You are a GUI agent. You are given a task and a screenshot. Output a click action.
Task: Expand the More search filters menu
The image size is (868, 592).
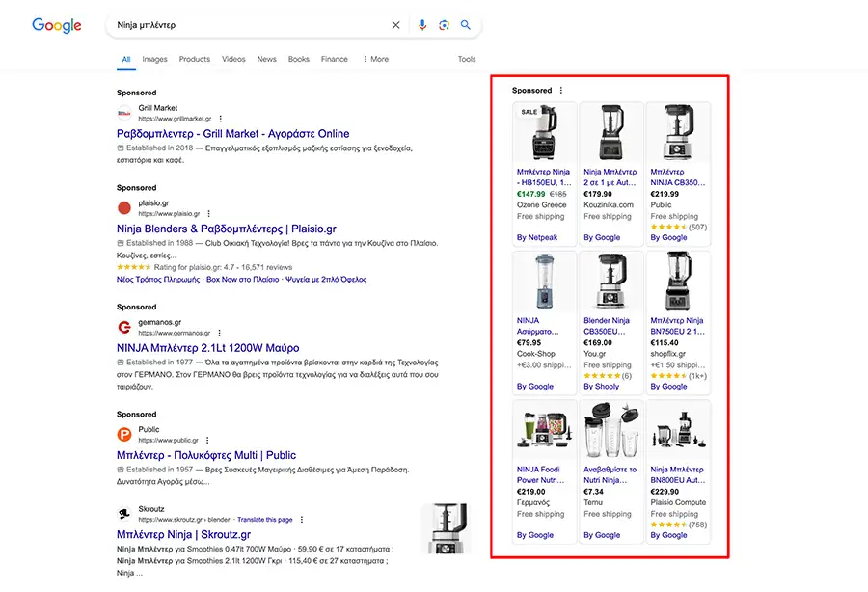[376, 59]
